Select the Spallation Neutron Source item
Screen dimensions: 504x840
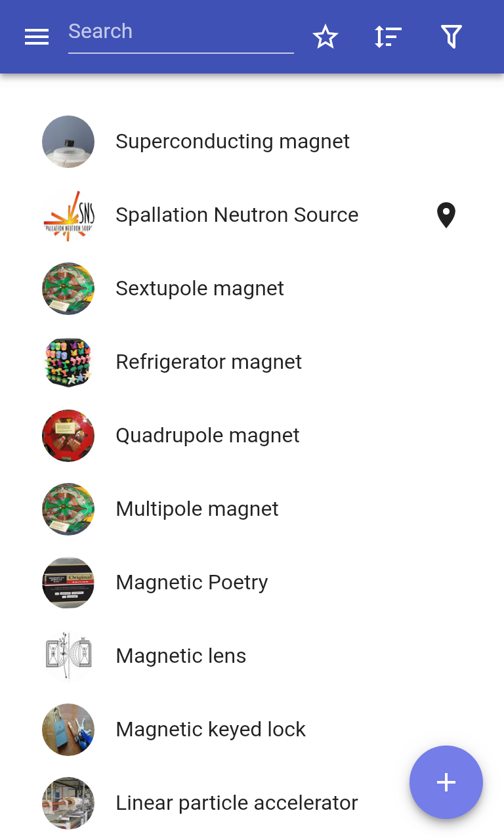[252, 215]
